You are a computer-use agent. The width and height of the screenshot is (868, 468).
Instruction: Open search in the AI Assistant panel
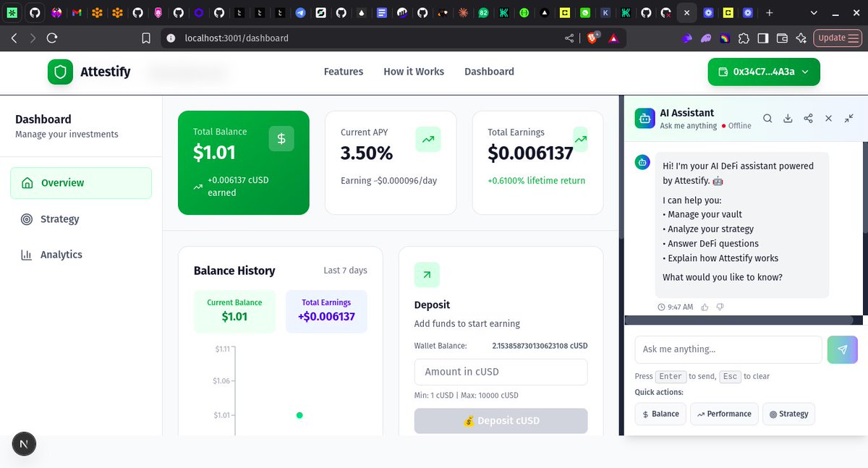click(767, 118)
